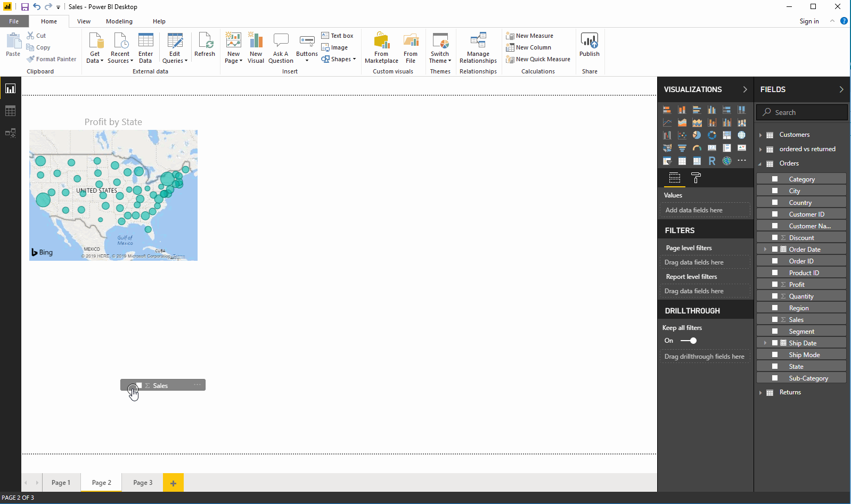The height and width of the screenshot is (504, 851).
Task: Expand the ordered vs returned table
Action: (x=760, y=150)
